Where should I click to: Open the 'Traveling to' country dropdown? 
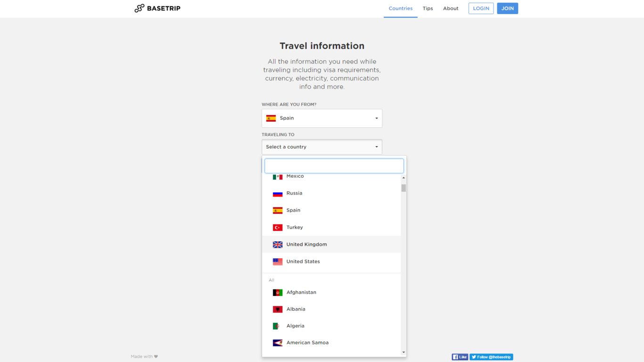click(x=322, y=147)
